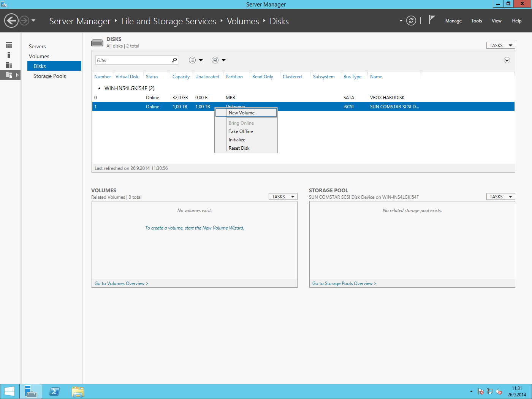The height and width of the screenshot is (399, 532).
Task: Choose Reset Disk from context menu
Action: click(246, 148)
